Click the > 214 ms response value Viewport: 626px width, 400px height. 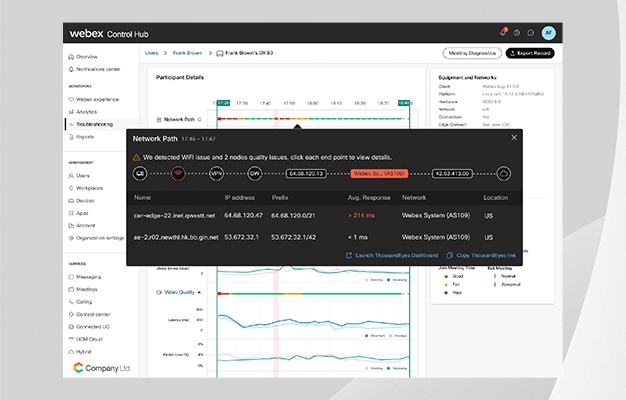click(x=361, y=216)
